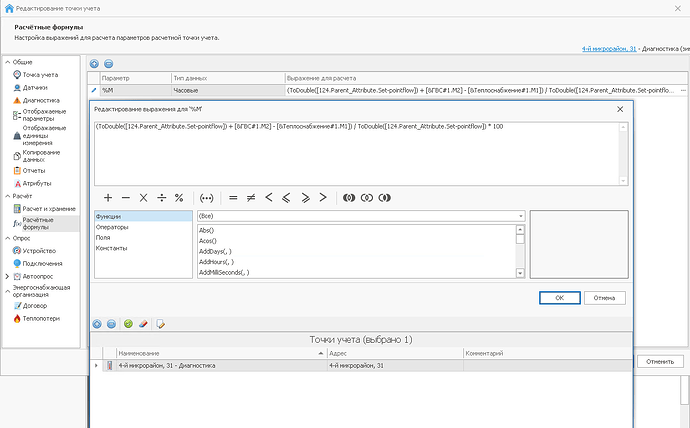Screen dimensions: 690x428
Task: Click the first logical AND circles icon
Action: 349,198
